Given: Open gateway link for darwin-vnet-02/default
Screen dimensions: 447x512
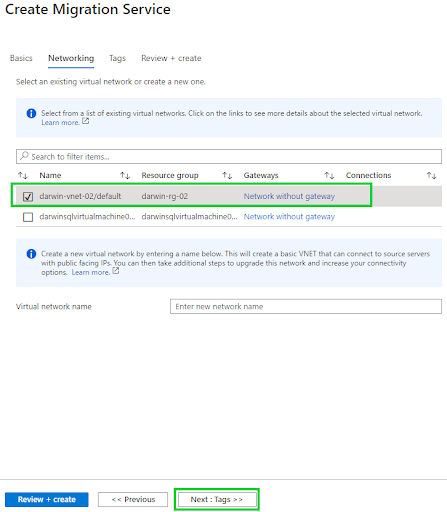Looking at the screenshot, I should pos(289,196).
